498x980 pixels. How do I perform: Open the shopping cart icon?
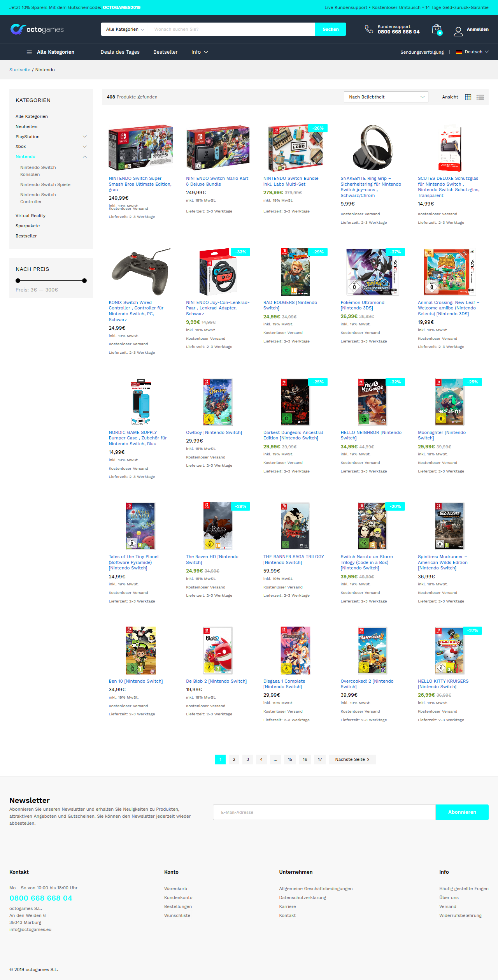coord(437,30)
